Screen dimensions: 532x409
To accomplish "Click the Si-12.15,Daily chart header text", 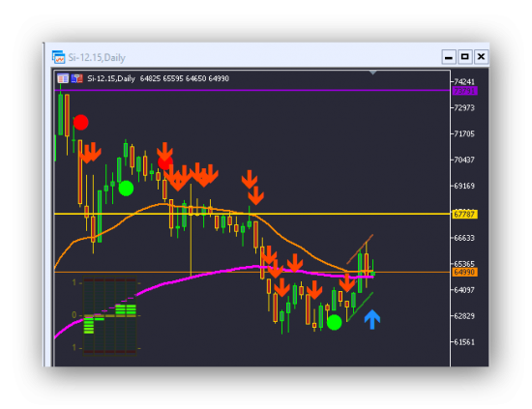I will tap(111, 78).
